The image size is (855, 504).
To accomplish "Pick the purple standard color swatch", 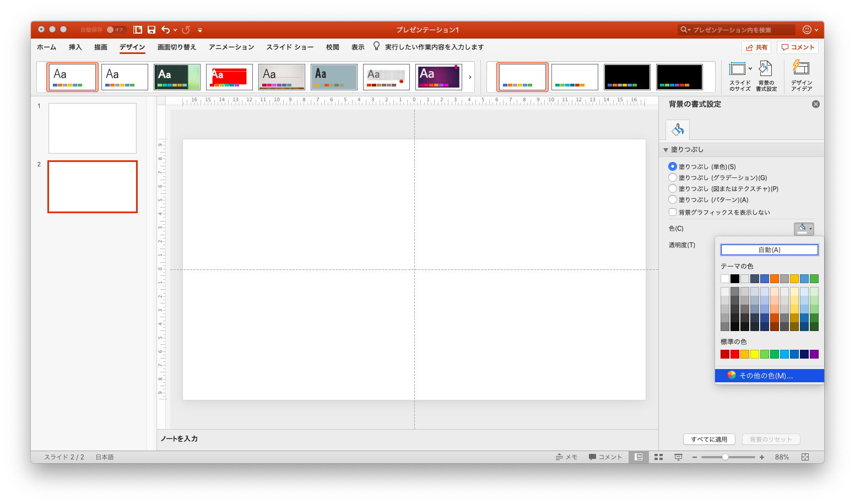I will tap(814, 354).
